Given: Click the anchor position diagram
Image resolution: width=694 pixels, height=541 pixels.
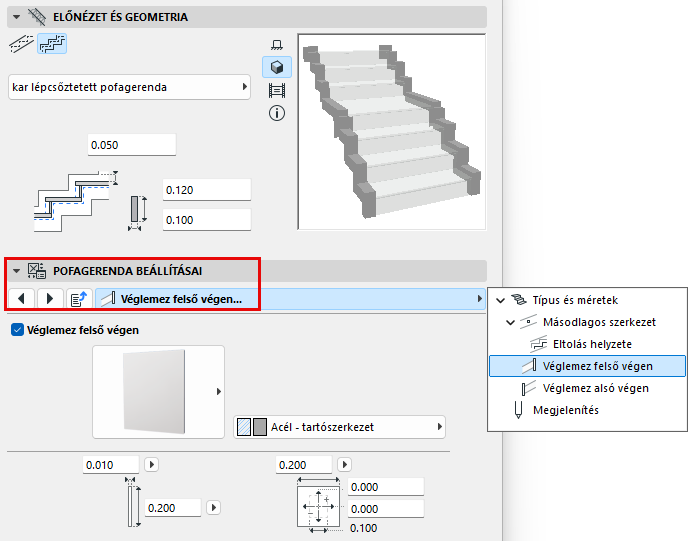Looking at the screenshot, I should (x=319, y=506).
